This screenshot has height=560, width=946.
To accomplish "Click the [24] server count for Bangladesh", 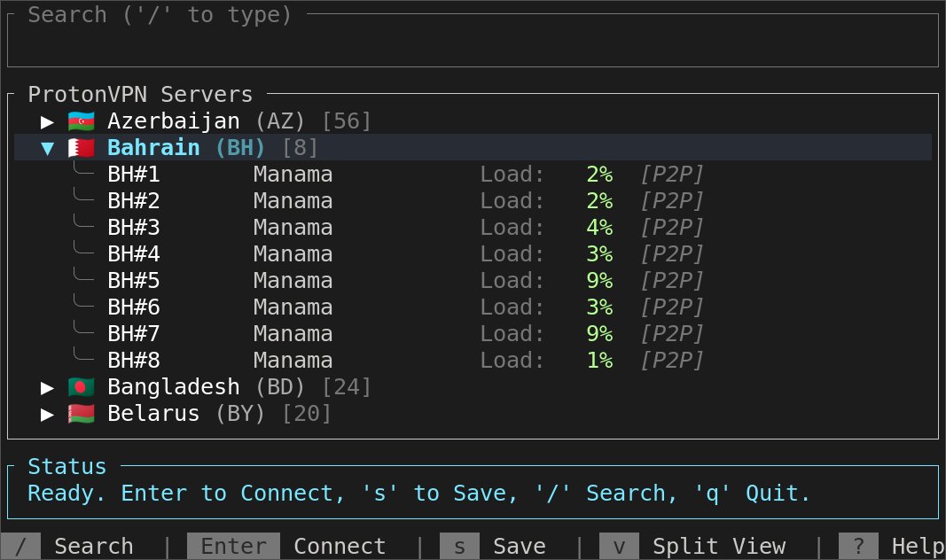I will tap(347, 387).
